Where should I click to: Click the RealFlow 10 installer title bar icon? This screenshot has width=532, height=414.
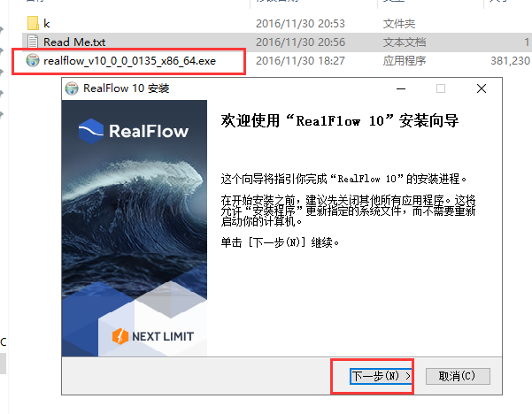coord(72,88)
